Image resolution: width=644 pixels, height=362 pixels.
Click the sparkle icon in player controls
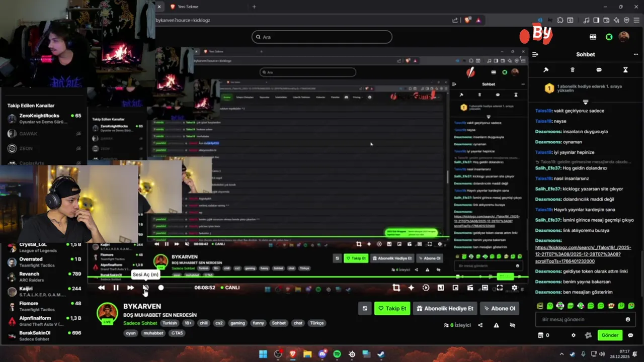pos(411,288)
